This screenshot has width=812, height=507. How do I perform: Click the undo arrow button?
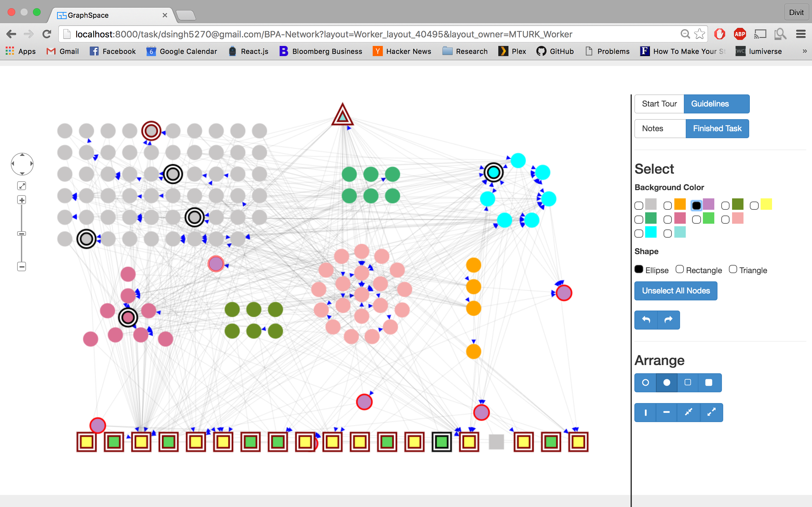click(646, 320)
